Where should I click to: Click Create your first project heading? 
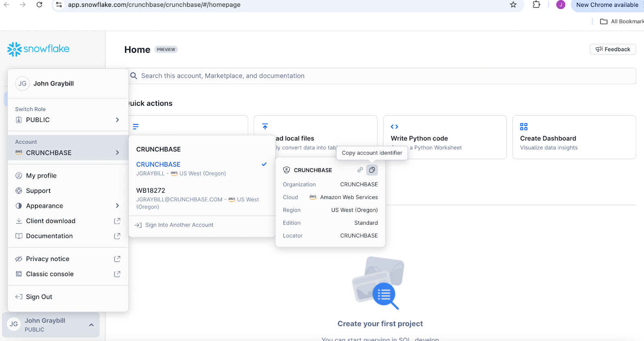coord(380,324)
